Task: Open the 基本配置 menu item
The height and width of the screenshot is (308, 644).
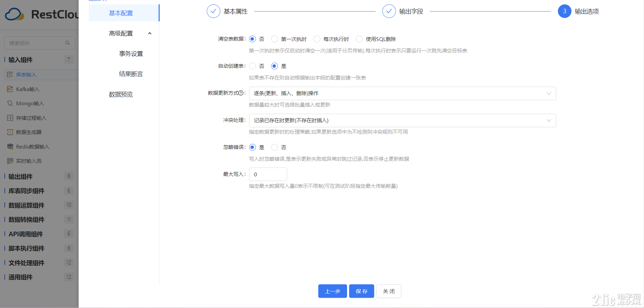Action: (x=124, y=13)
